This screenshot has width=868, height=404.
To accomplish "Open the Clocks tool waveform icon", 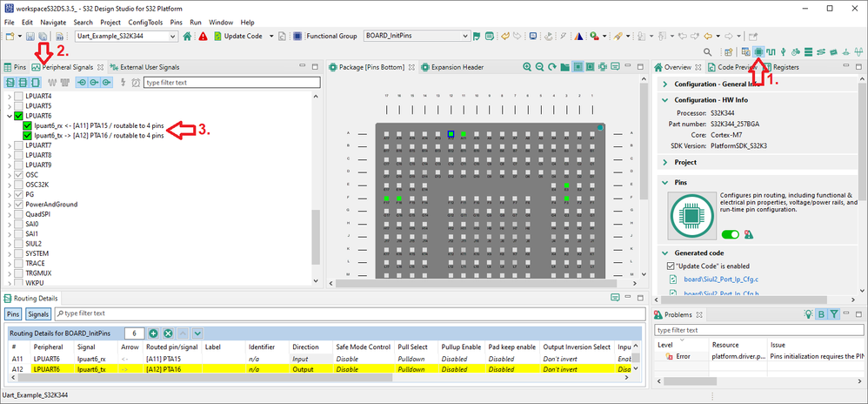I will pos(771,51).
